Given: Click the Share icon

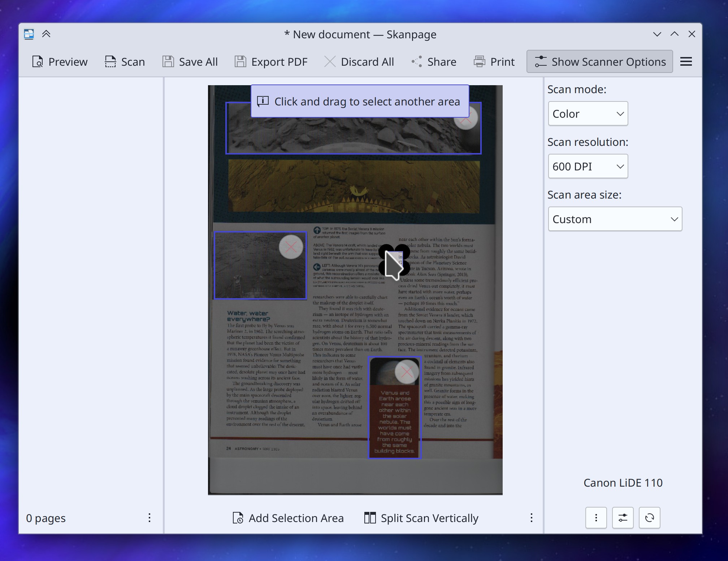Looking at the screenshot, I should (x=416, y=61).
